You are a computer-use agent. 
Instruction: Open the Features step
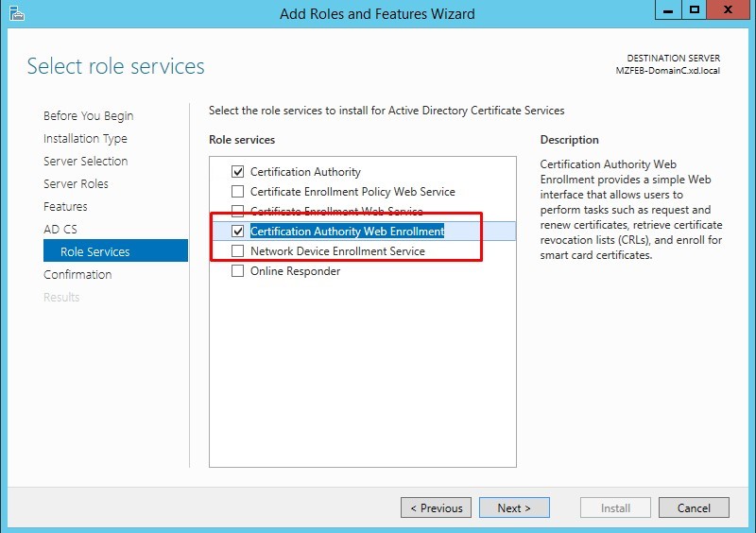[x=65, y=207]
